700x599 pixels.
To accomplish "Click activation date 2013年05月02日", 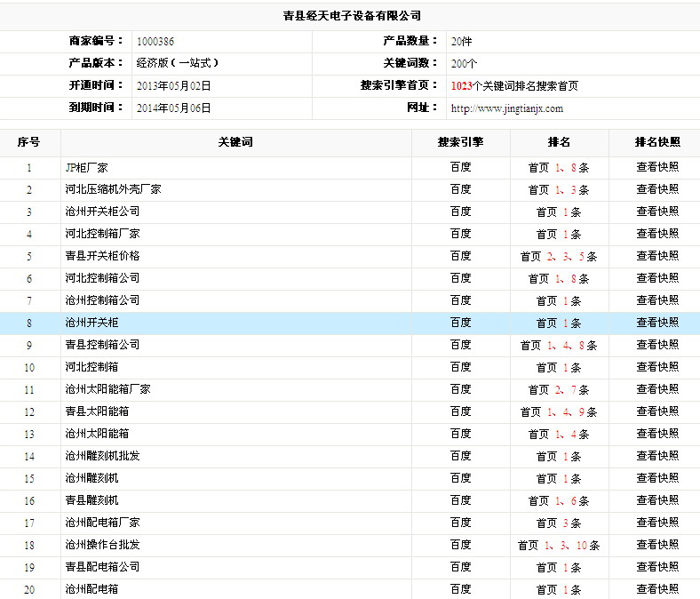I will pyautogui.click(x=173, y=86).
